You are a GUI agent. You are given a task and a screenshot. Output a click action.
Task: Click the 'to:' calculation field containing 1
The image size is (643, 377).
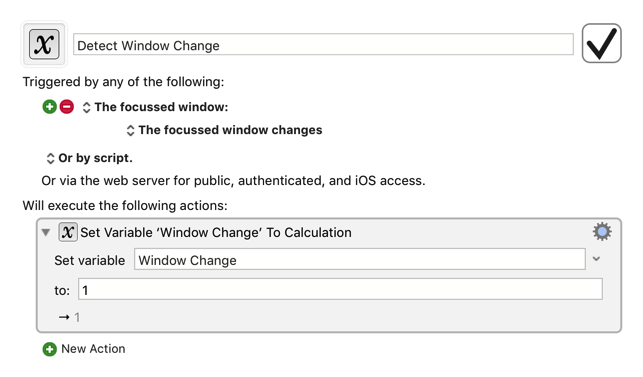coord(340,289)
